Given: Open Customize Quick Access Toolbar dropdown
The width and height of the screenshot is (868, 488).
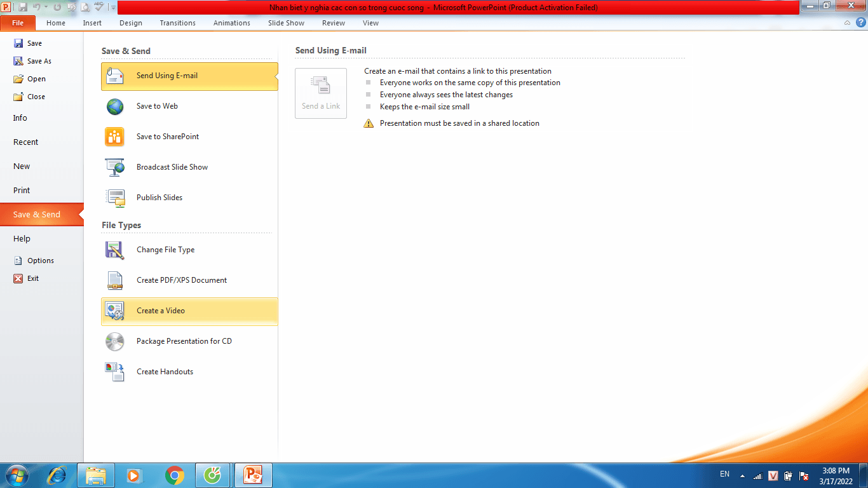Looking at the screenshot, I should (113, 8).
